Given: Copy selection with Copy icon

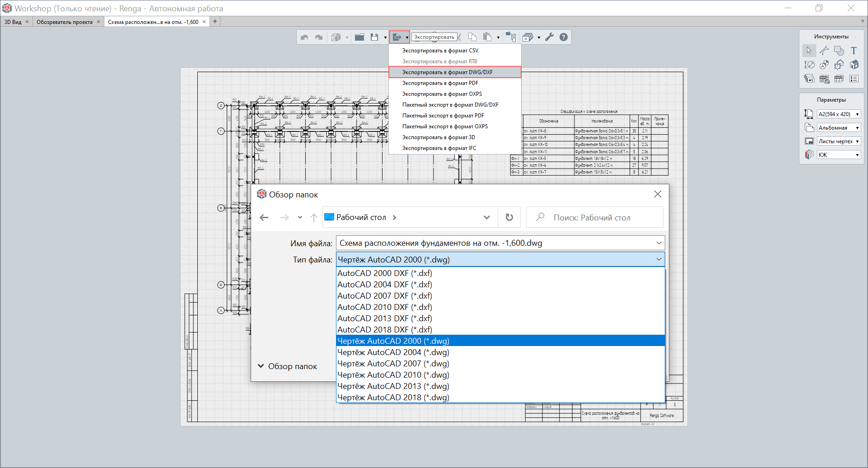Looking at the screenshot, I should click(x=472, y=37).
